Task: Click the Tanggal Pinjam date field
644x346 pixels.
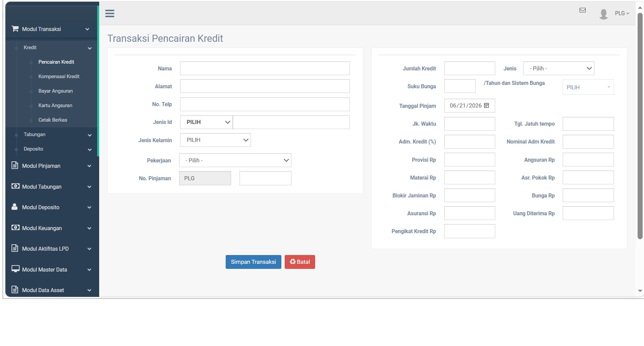Action: [x=470, y=105]
